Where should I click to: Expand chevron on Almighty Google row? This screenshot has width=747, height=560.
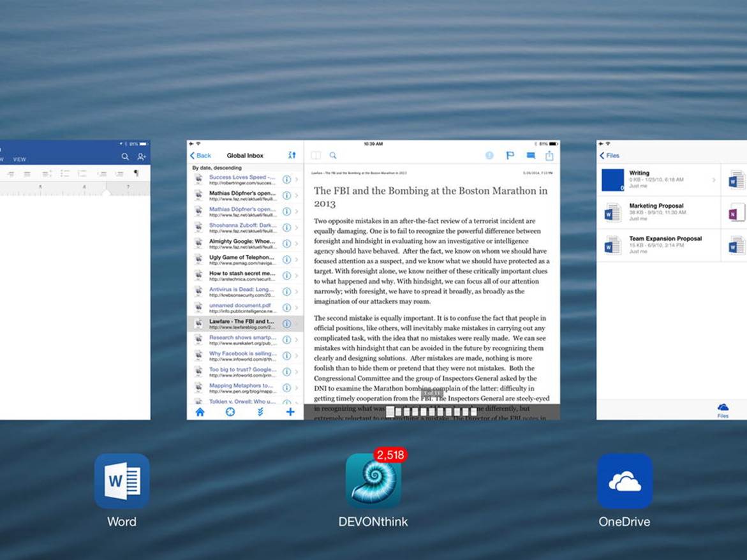click(x=297, y=244)
